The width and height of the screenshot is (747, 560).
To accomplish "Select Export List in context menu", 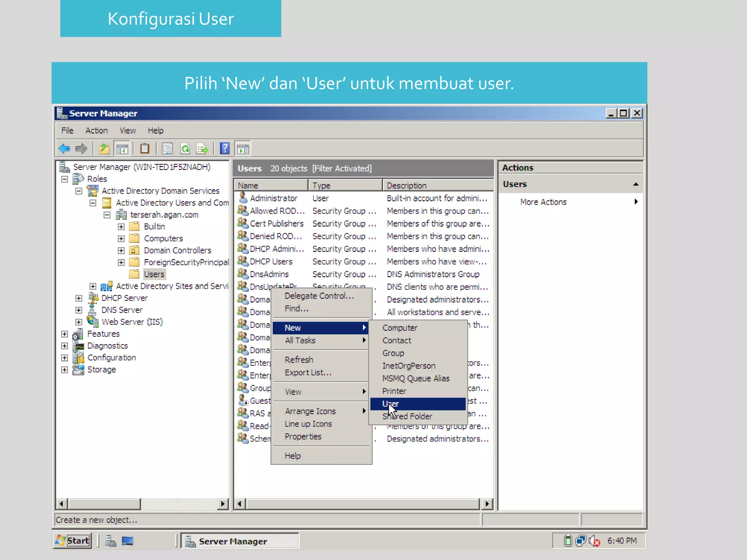I will point(321,373).
